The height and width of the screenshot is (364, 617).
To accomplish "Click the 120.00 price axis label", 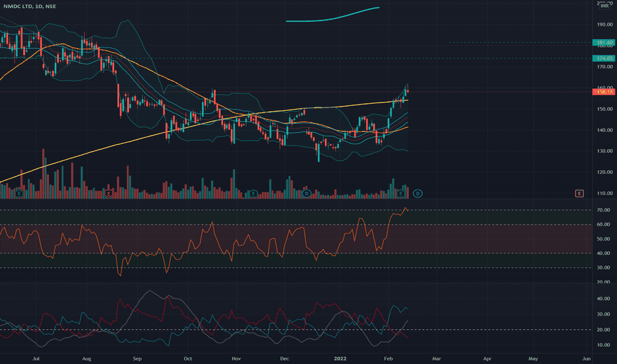I will point(604,172).
